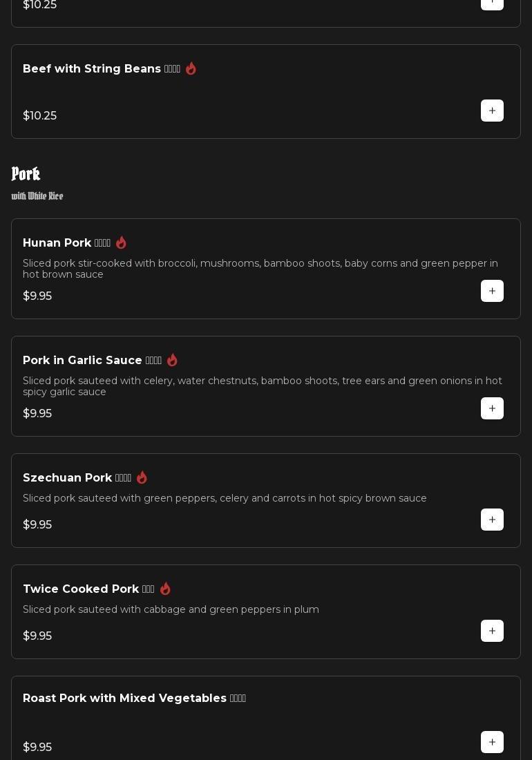This screenshot has width=532, height=760.
Task: Add Hunan Pork using plus button
Action: pos(492,291)
